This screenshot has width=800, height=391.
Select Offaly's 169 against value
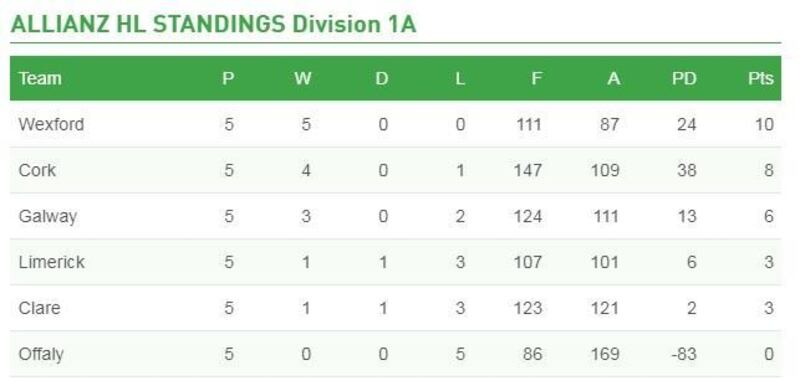pyautogui.click(x=605, y=354)
